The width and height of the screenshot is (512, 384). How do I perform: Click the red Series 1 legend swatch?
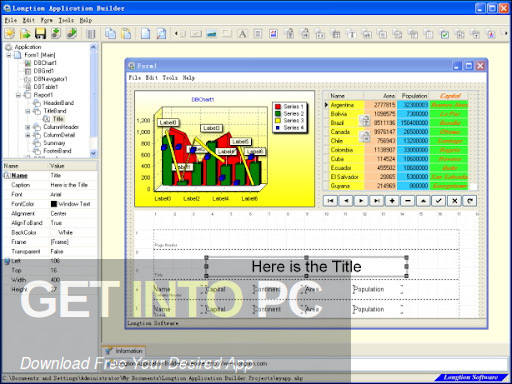pos(278,107)
